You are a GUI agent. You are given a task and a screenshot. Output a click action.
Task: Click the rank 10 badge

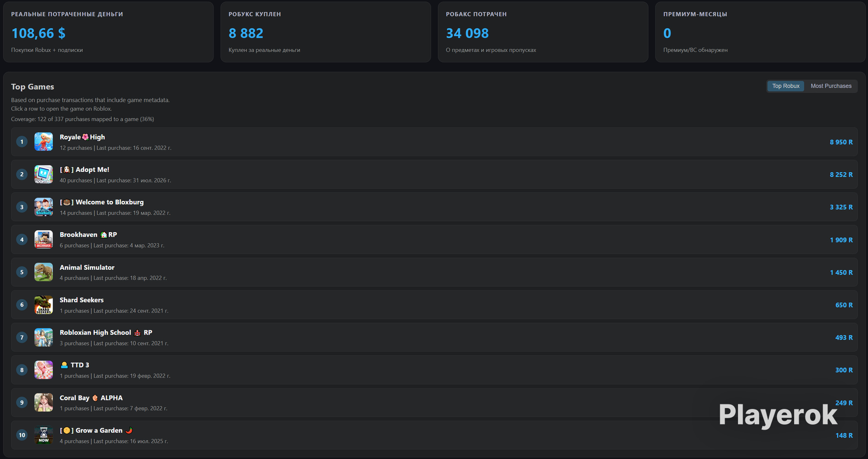tap(22, 435)
